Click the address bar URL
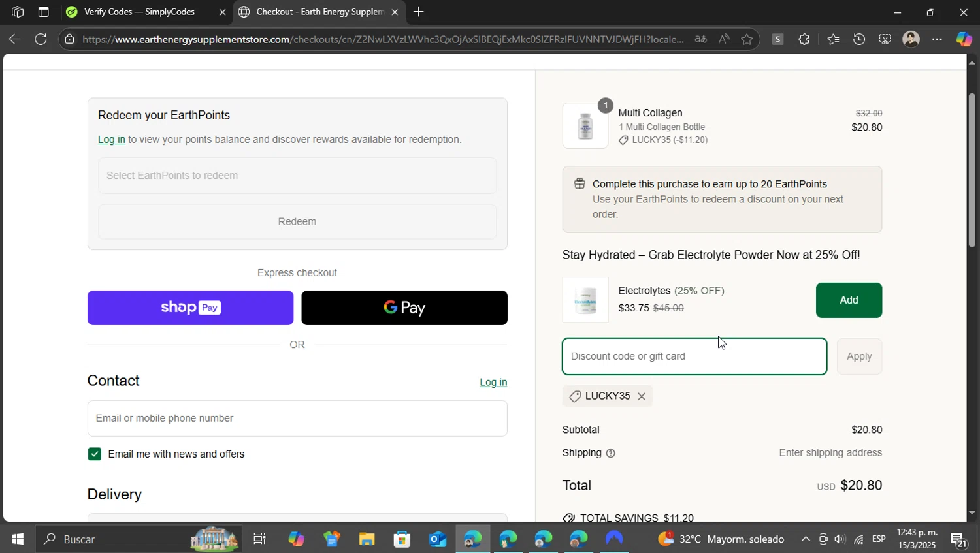 pyautogui.click(x=383, y=39)
